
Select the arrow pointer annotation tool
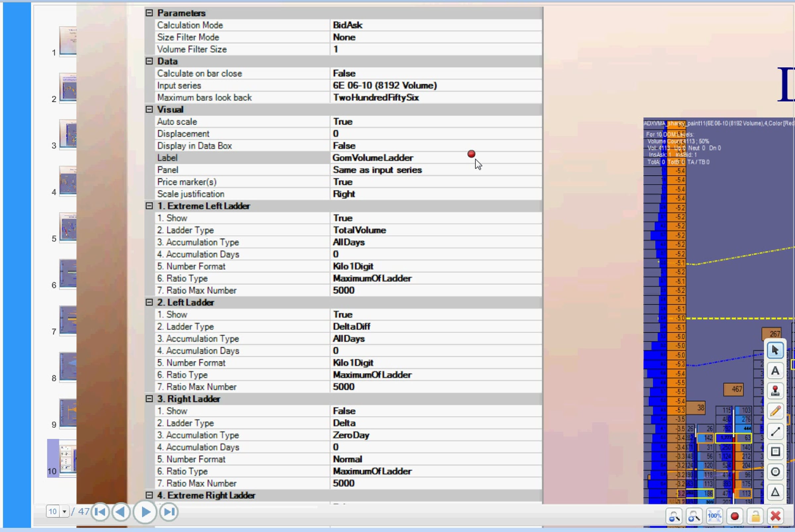click(x=775, y=350)
